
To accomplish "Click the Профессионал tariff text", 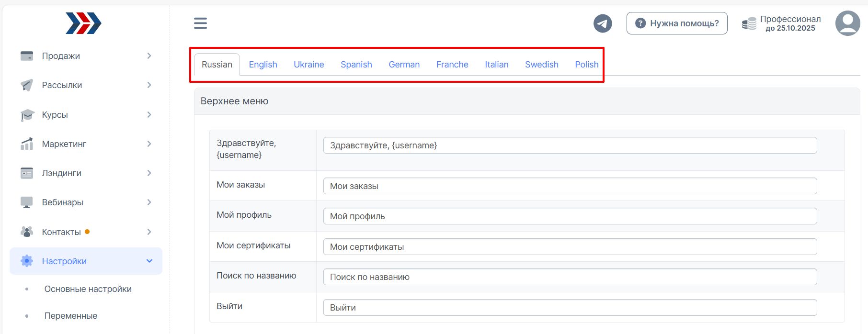I will [790, 19].
